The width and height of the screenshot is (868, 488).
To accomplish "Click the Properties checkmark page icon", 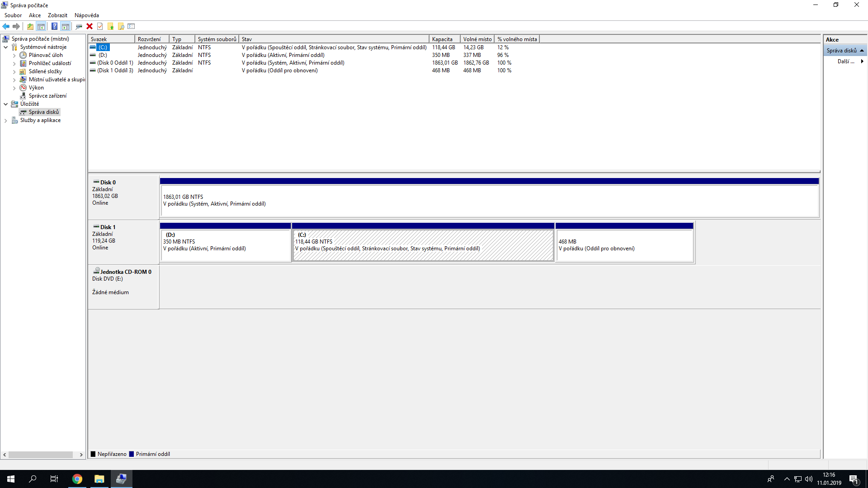I will [x=100, y=26].
